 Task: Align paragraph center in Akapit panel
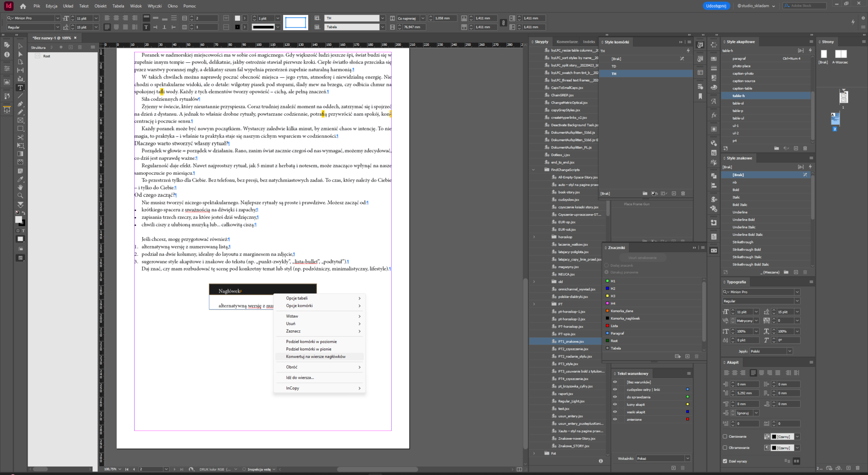(734, 373)
